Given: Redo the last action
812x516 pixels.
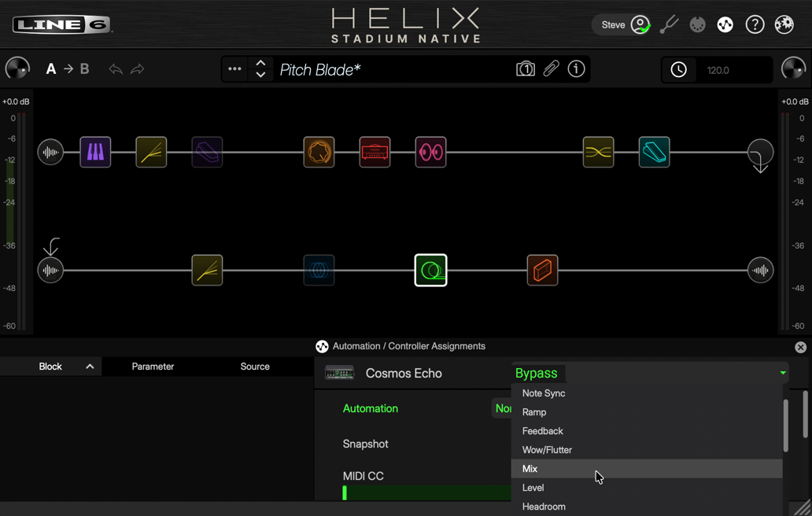Looking at the screenshot, I should 137,69.
